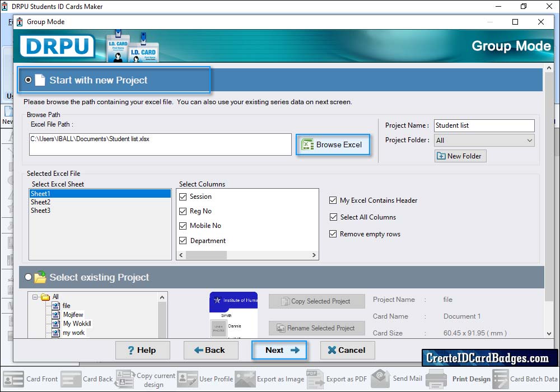Click the User Profile icon in bottom toolbar

click(188, 379)
